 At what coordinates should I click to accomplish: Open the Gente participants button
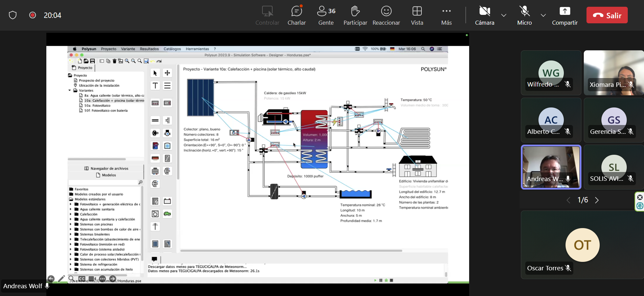[x=326, y=15]
